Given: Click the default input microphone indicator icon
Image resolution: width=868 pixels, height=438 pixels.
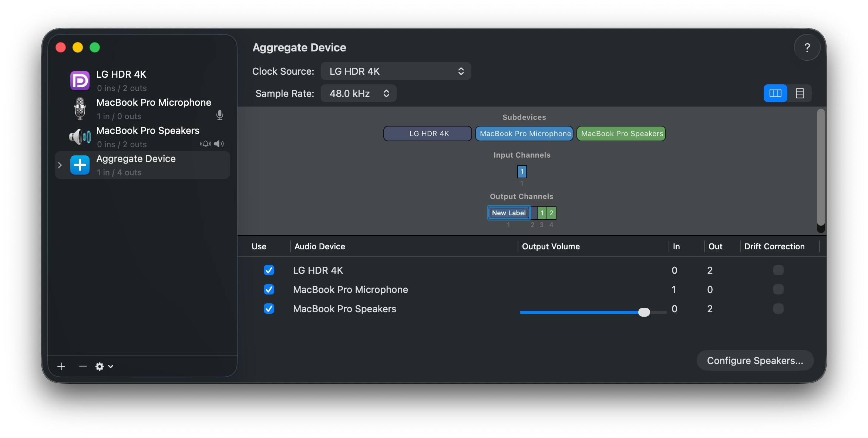Looking at the screenshot, I should 220,115.
